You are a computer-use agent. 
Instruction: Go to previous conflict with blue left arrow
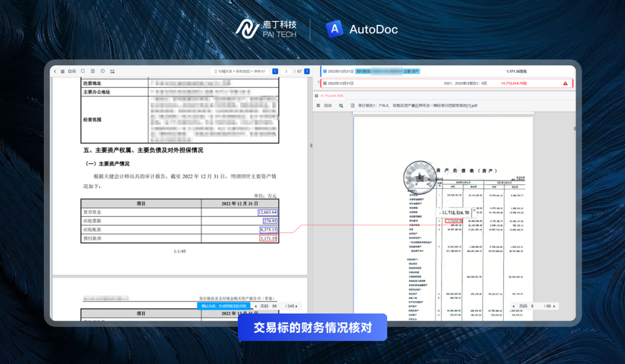coord(275,71)
